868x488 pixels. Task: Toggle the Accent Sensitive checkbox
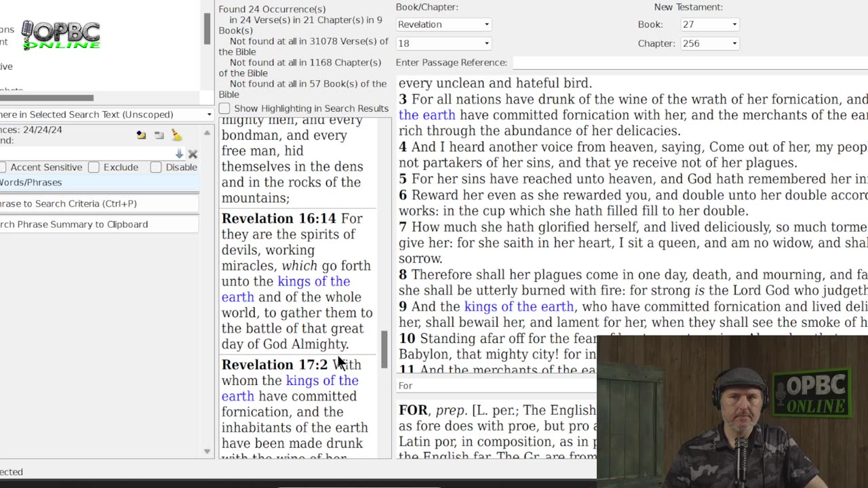click(x=3, y=167)
